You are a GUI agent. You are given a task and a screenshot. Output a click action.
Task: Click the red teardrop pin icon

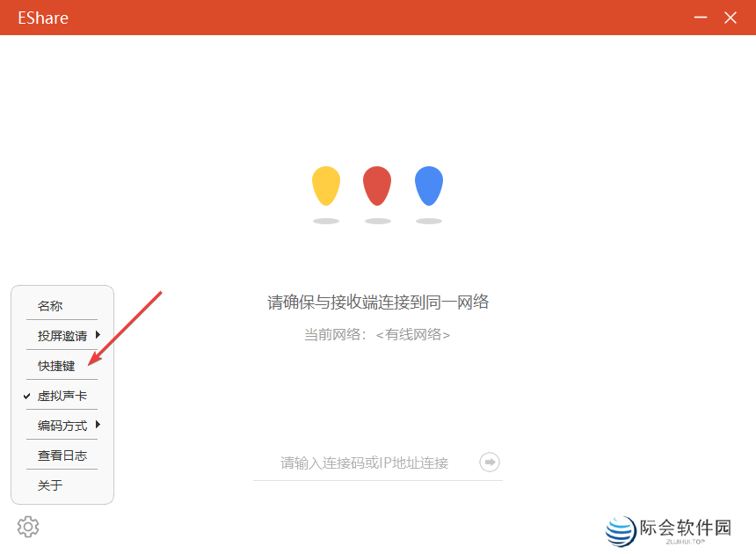377,185
